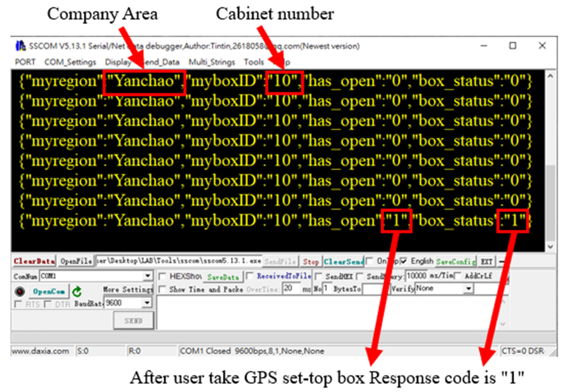Click the send box's scroll down arrow

click(x=503, y=324)
